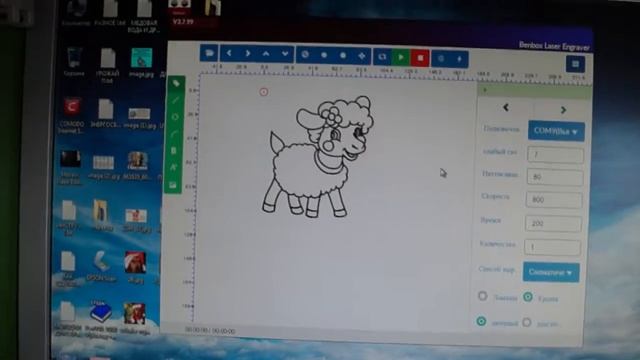Image resolution: width=640 pixels, height=360 pixels.
Task: Go to previous panel with black left chevron
Action: click(506, 107)
